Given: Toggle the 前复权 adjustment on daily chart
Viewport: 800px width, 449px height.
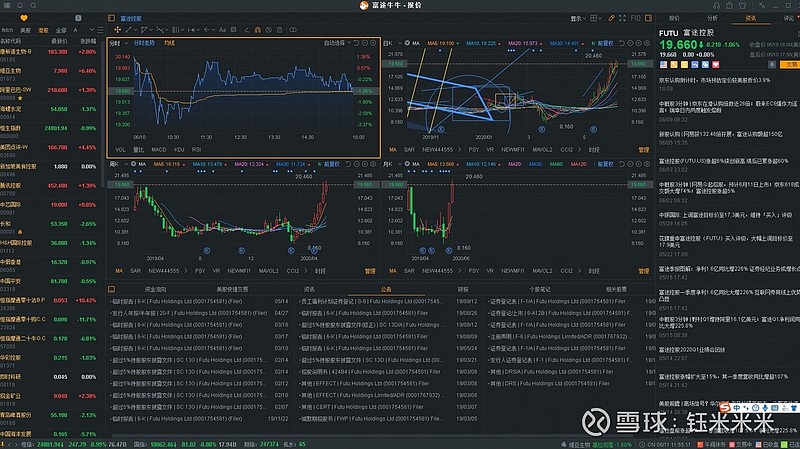Looking at the screenshot, I should 606,43.
